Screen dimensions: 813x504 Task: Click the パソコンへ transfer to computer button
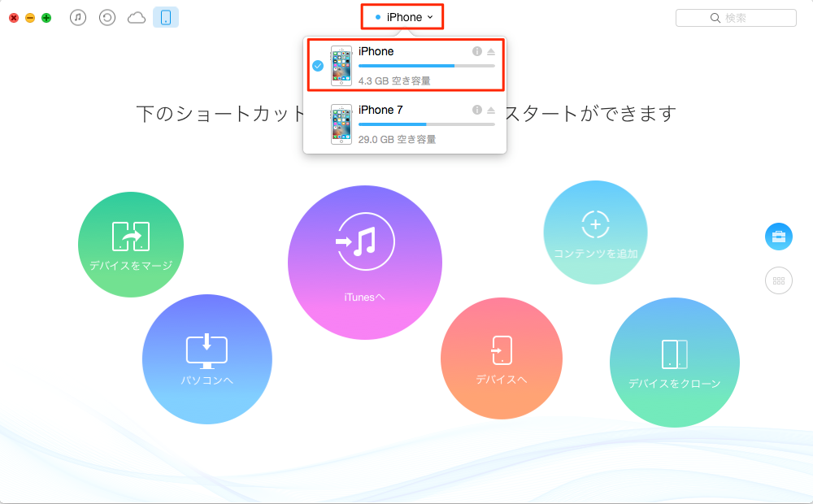coord(207,359)
